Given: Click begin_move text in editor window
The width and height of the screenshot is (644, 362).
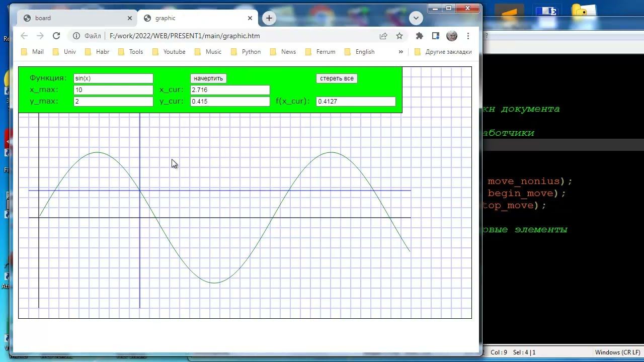Looking at the screenshot, I should [x=521, y=193].
